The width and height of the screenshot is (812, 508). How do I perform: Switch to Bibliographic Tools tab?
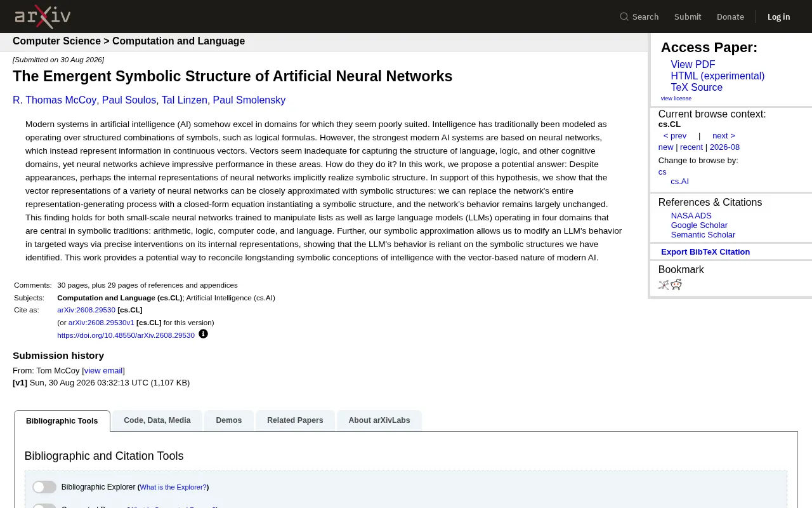tap(62, 421)
